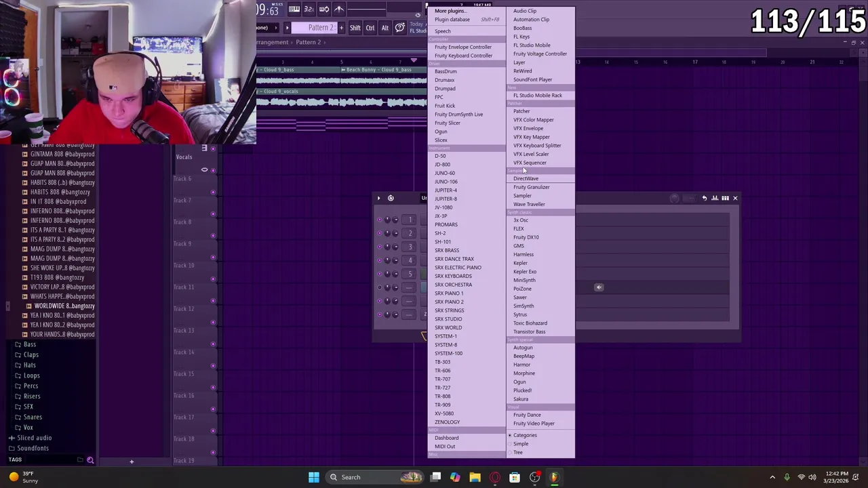Image resolution: width=868 pixels, height=488 pixels.
Task: Click the Ctrl modifier button
Action: click(370, 28)
